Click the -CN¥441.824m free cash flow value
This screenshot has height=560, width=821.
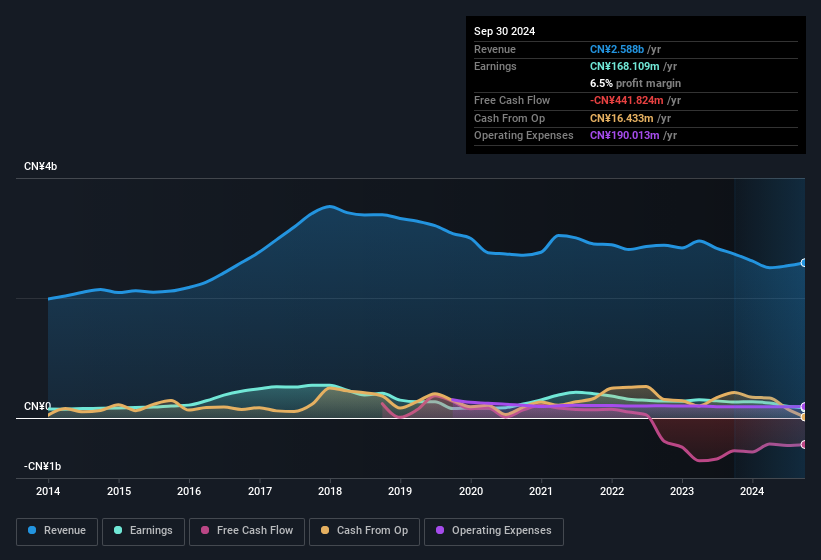pyautogui.click(x=627, y=100)
